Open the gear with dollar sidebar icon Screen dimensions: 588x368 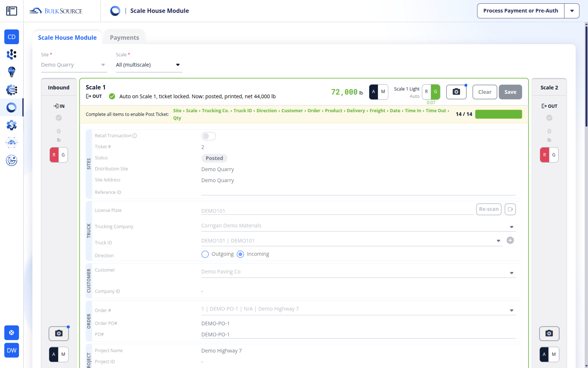point(12,125)
